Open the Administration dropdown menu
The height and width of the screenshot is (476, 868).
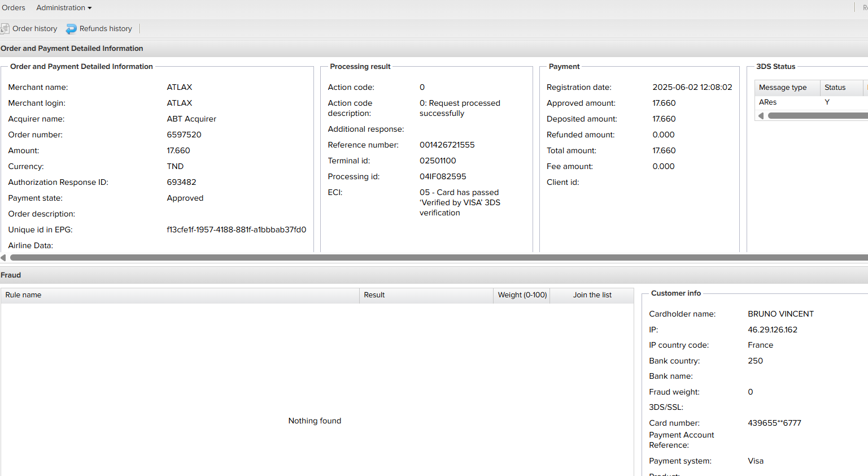64,8
